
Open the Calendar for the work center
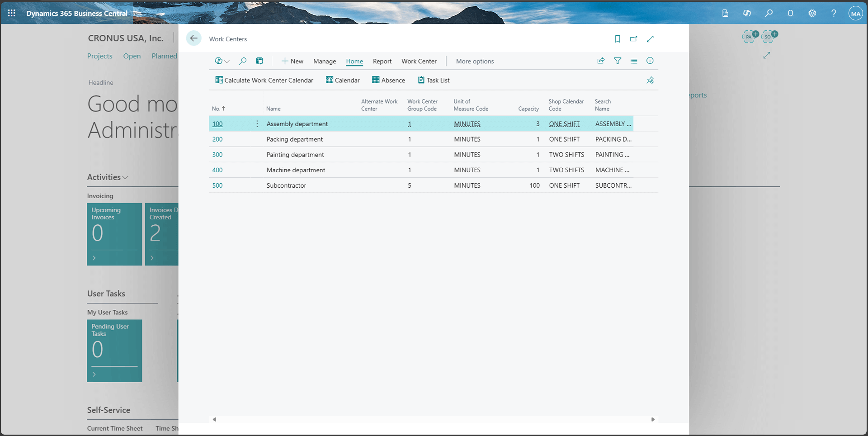pyautogui.click(x=342, y=80)
